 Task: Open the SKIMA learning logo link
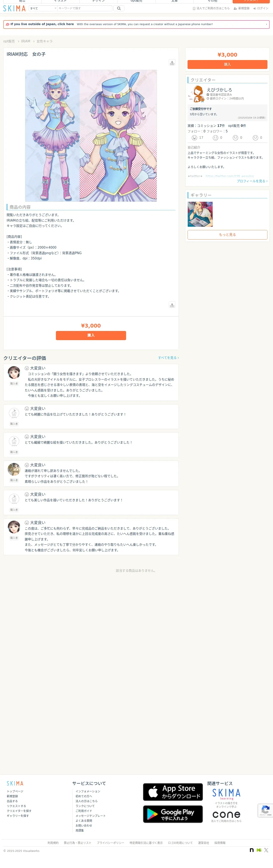(226, 794)
